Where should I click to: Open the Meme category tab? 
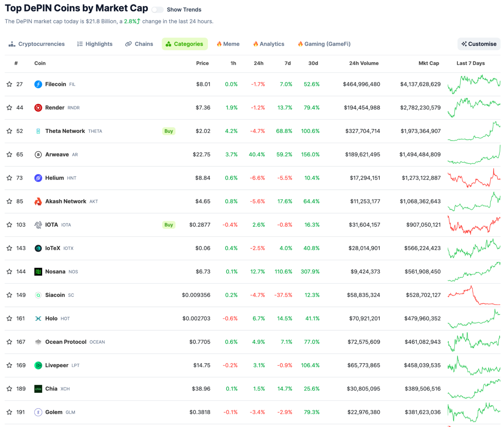click(228, 44)
